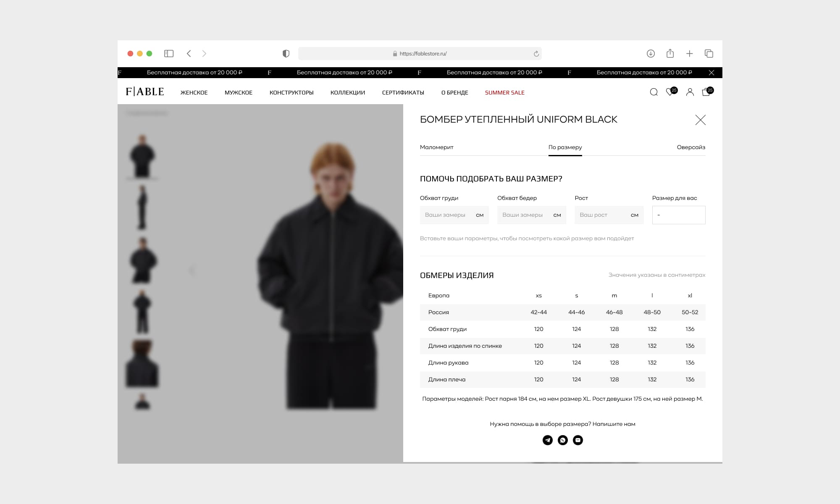
Task: Switch to the Оверсайз tab
Action: [x=691, y=147]
